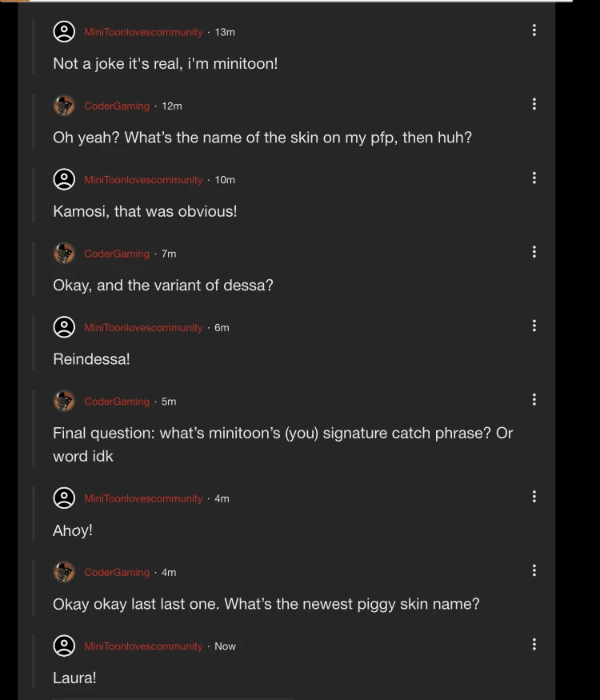Select CoderGaming's avatar on the catch phrase question
Viewport: 600px width, 700px height.
click(64, 401)
